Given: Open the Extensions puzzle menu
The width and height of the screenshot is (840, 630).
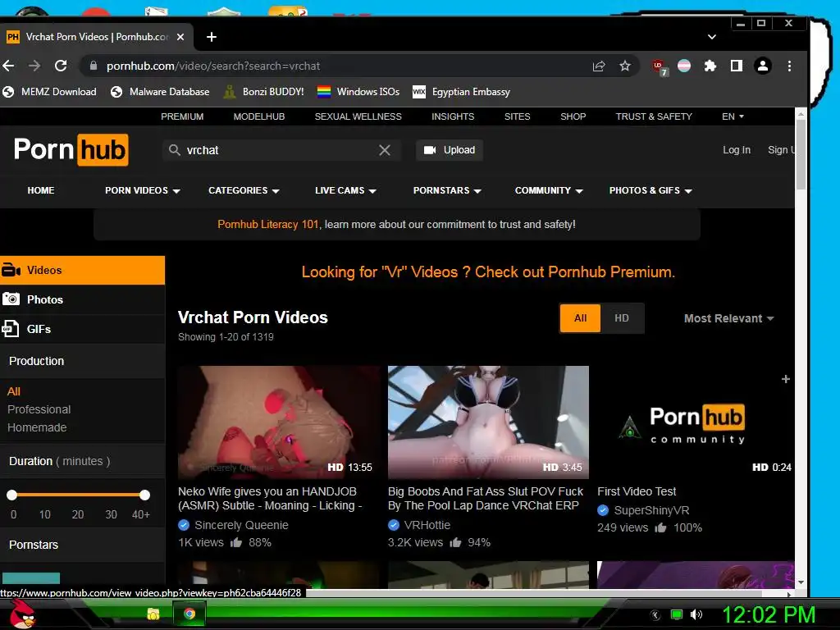Looking at the screenshot, I should [x=710, y=66].
